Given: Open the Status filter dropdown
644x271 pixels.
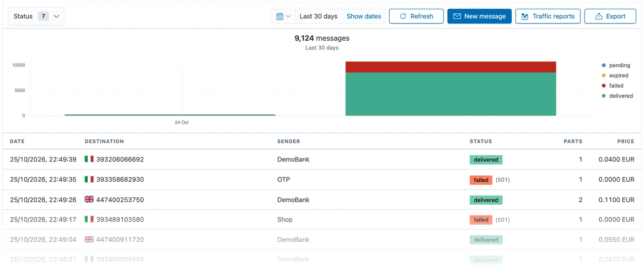Looking at the screenshot, I should [x=36, y=16].
